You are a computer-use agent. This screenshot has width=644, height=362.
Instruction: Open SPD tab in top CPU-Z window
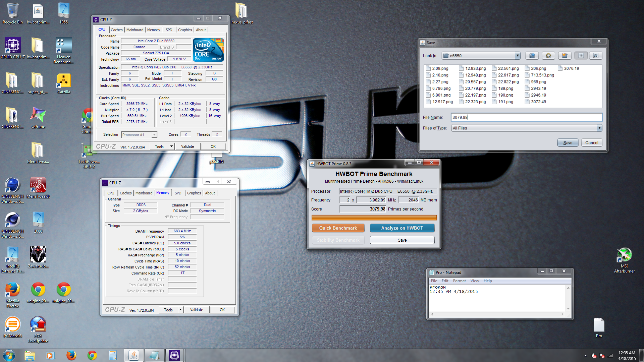click(169, 30)
